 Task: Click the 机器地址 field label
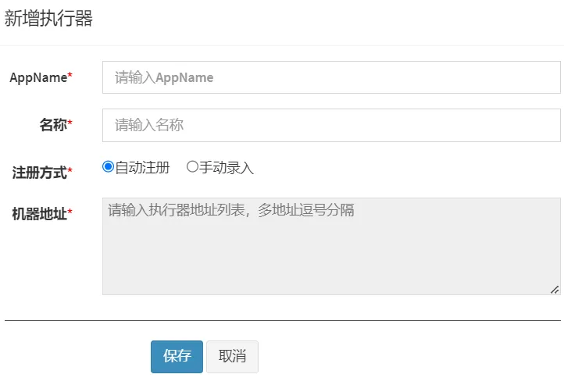tap(39, 213)
